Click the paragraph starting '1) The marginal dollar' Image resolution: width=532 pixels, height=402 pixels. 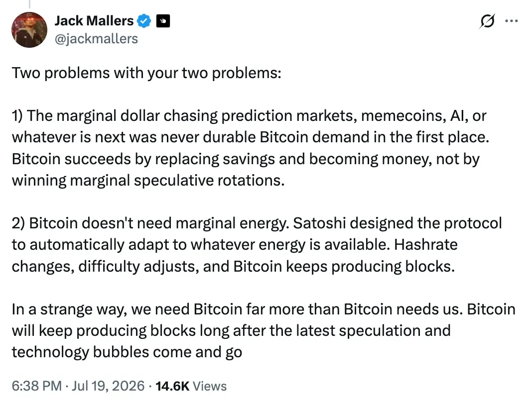click(x=251, y=148)
